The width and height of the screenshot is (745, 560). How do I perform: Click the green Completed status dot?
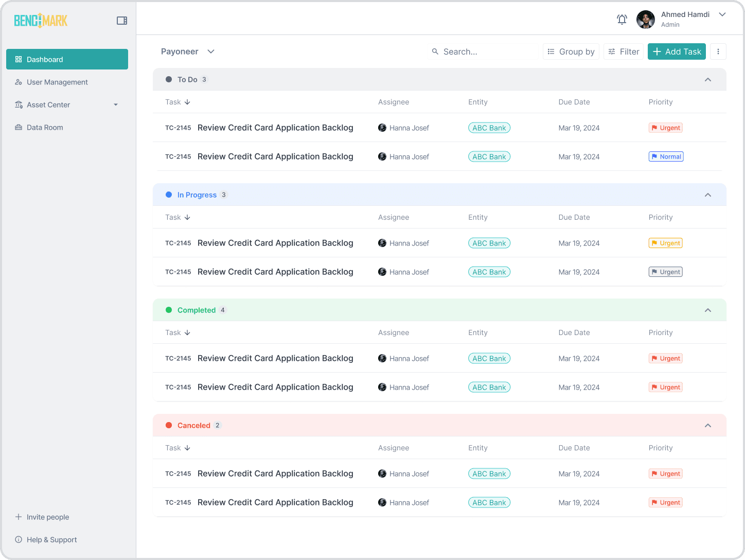[169, 310]
